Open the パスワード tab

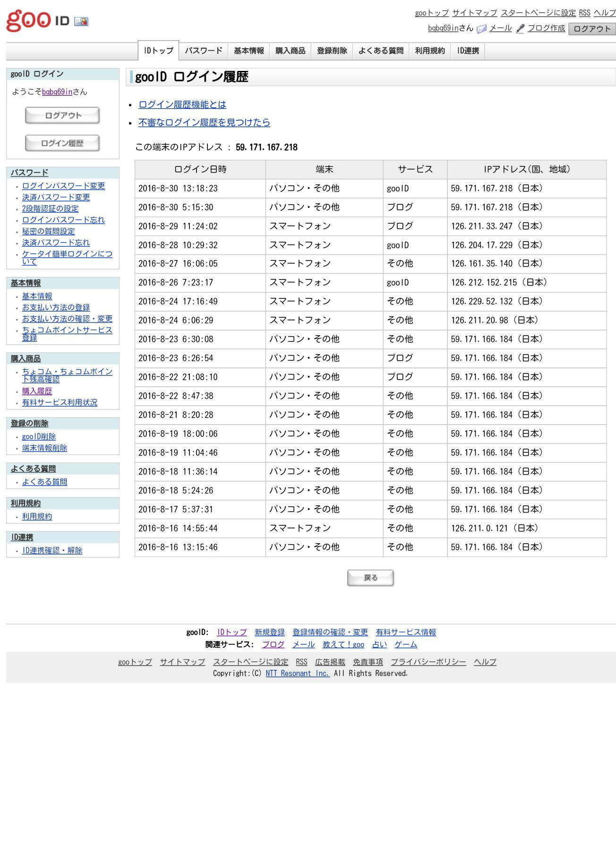[x=203, y=51]
